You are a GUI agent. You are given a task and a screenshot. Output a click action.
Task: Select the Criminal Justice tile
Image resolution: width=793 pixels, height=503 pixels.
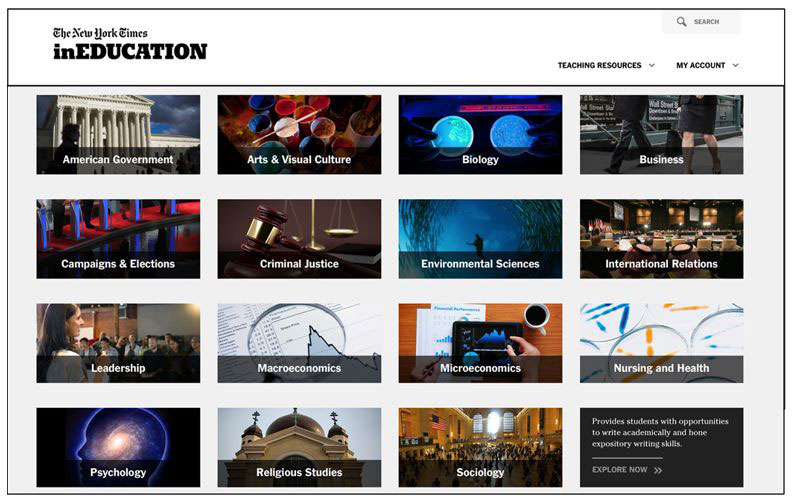click(299, 239)
